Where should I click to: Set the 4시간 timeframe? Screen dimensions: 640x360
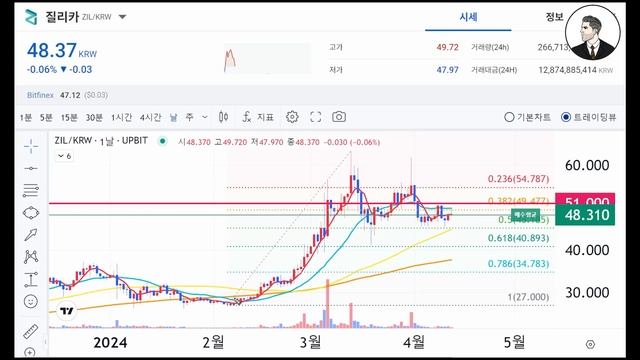click(150, 118)
